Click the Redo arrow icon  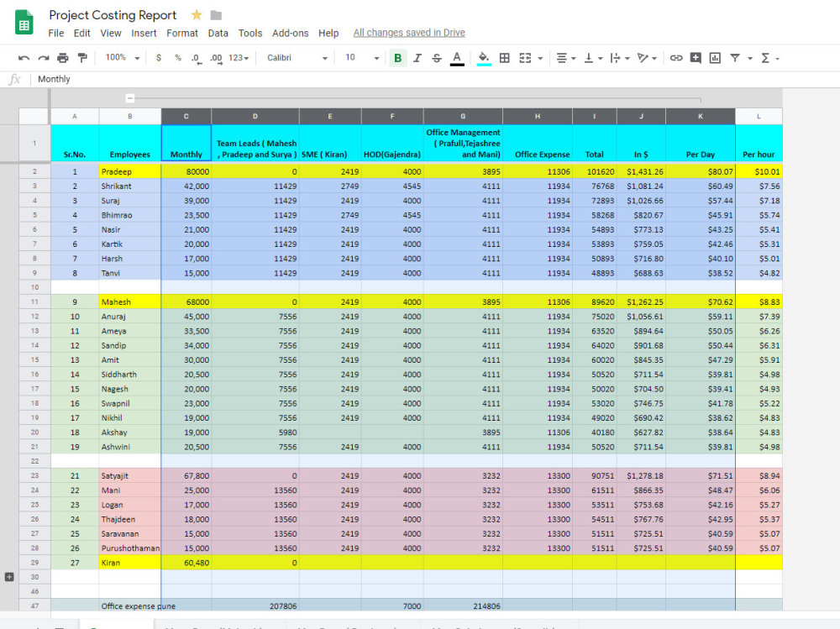click(x=44, y=58)
